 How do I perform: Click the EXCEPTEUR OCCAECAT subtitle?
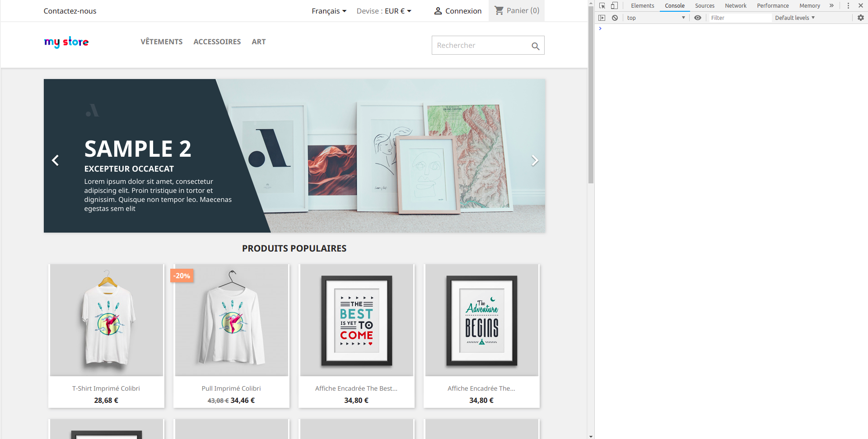pos(129,169)
